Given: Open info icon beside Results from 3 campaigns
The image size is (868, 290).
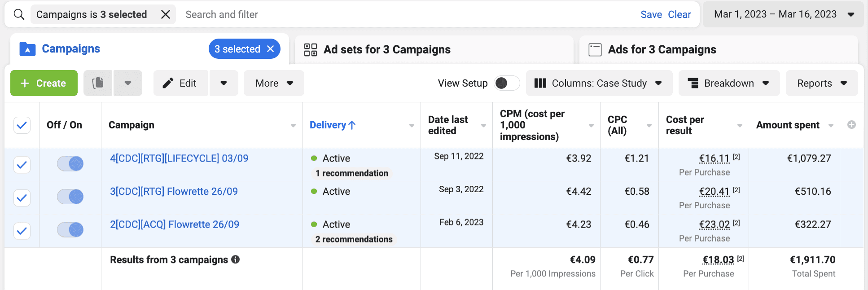Looking at the screenshot, I should (x=235, y=259).
